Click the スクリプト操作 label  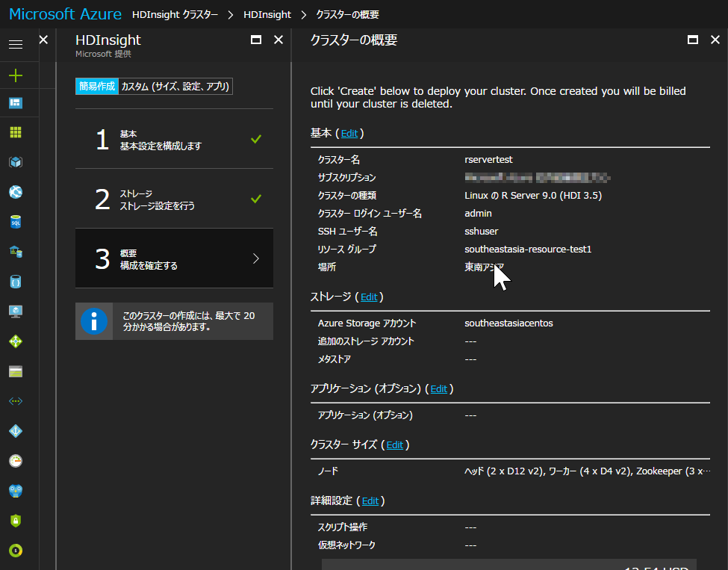(342, 527)
